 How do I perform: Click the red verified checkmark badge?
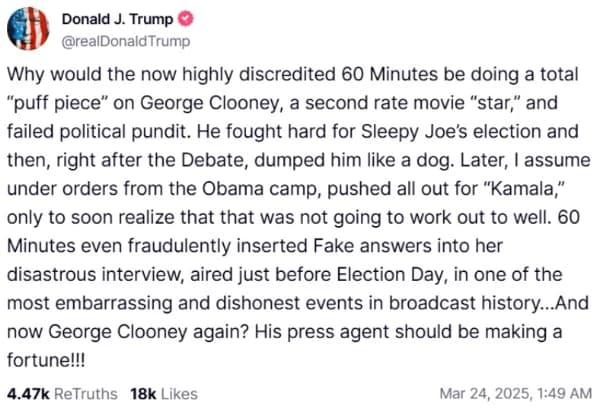(x=186, y=19)
